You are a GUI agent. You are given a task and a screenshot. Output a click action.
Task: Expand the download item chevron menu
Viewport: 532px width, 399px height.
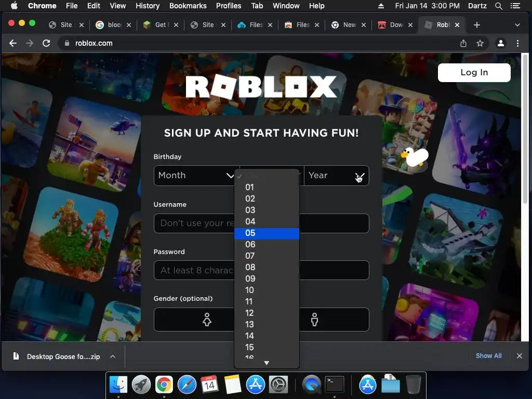113,356
